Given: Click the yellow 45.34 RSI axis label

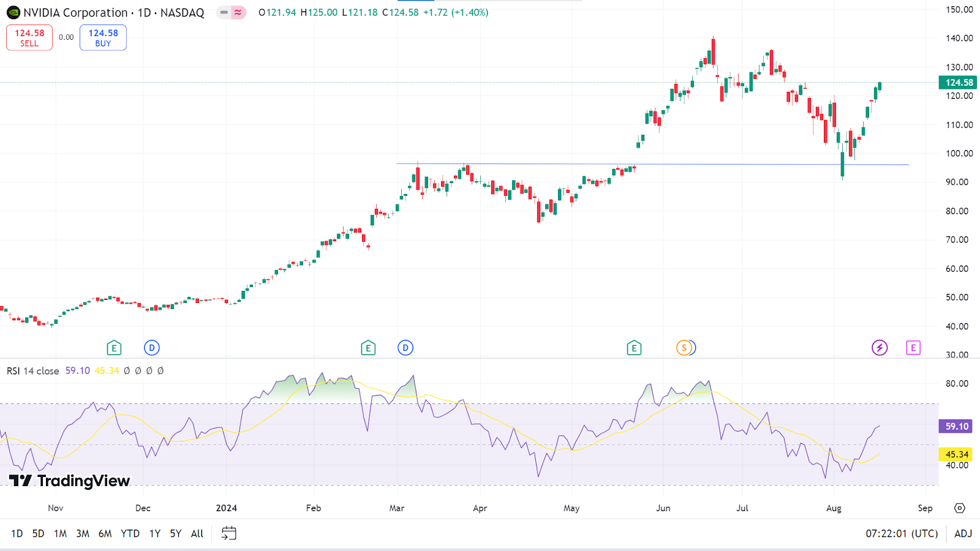Looking at the screenshot, I should coord(957,454).
